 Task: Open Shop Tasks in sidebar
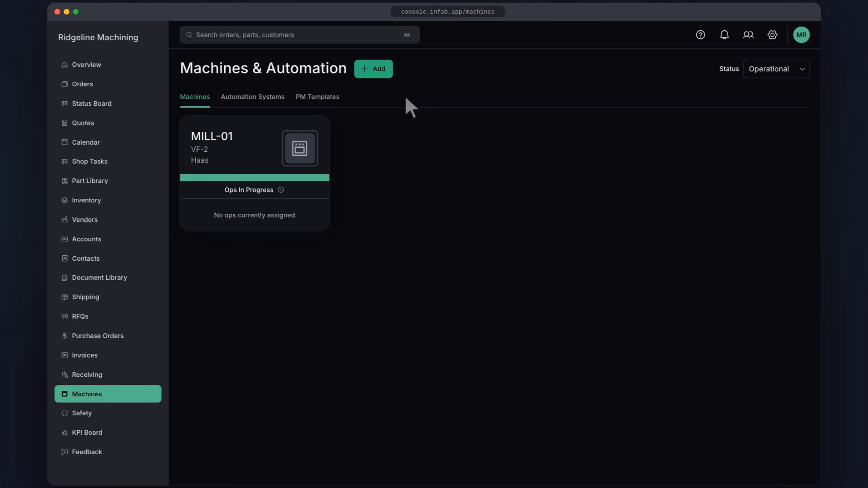(108, 161)
